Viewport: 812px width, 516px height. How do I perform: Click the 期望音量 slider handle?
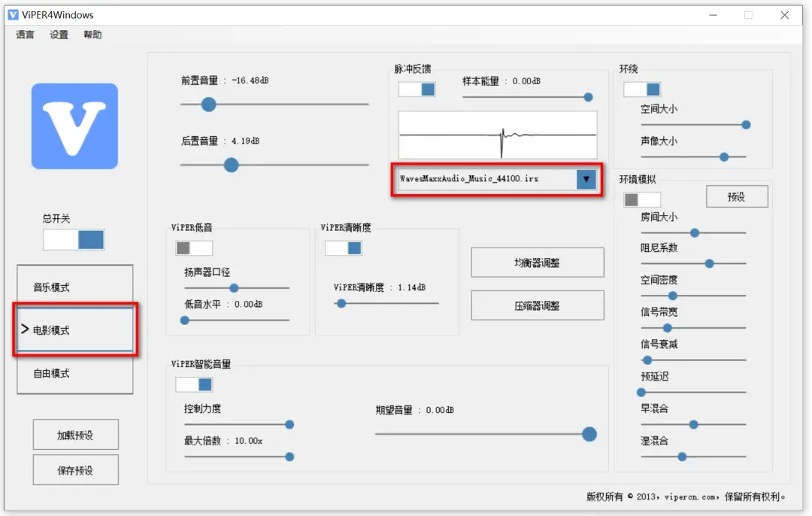(589, 434)
